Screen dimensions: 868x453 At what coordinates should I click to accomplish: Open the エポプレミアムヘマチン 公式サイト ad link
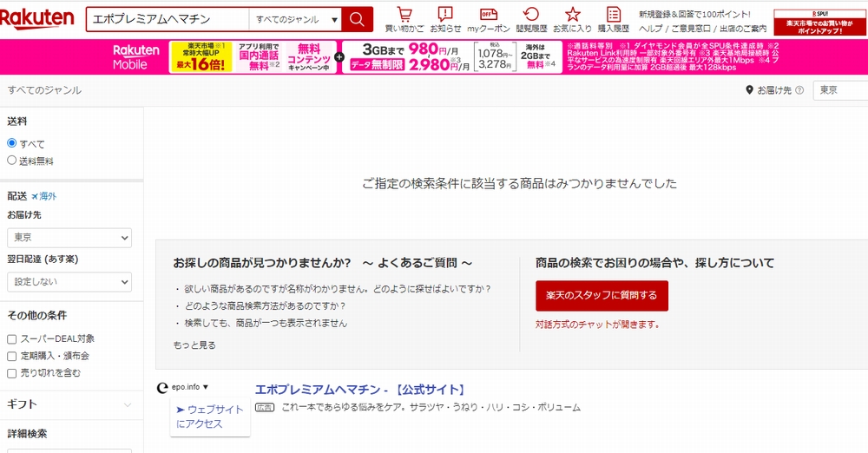360,390
